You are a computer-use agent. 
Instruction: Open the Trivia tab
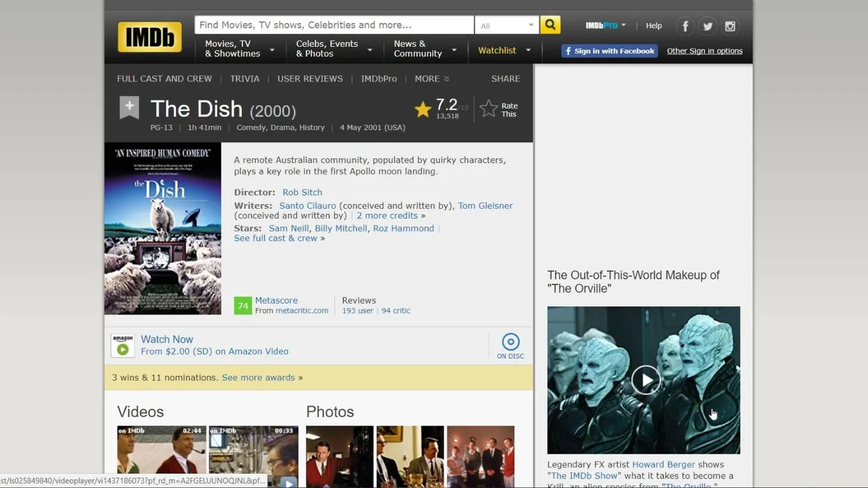pyautogui.click(x=245, y=79)
